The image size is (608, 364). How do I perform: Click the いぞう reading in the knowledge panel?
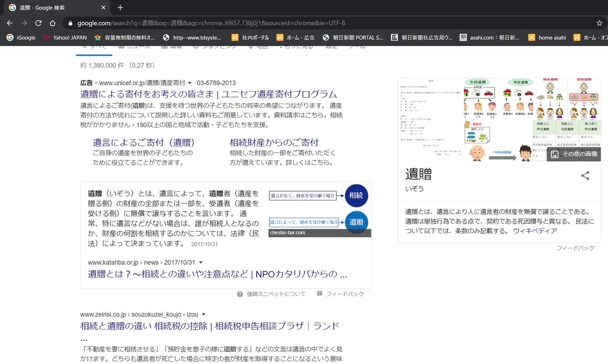click(414, 189)
